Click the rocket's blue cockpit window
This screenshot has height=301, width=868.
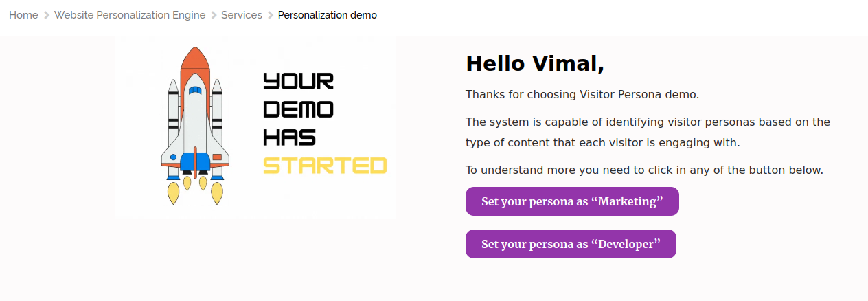(196, 90)
